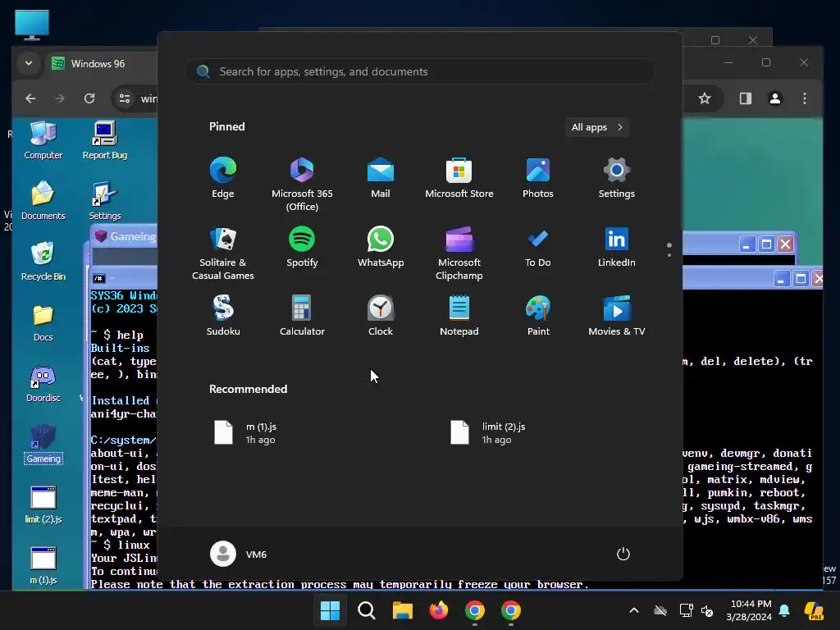840x630 pixels.
Task: Launch Firefox from the taskbar
Action: coord(439,610)
